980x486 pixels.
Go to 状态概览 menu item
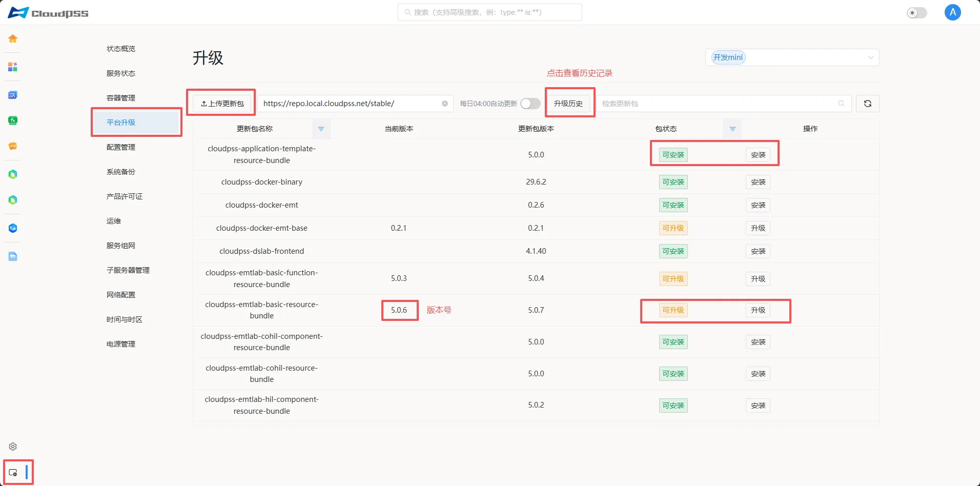tap(121, 49)
